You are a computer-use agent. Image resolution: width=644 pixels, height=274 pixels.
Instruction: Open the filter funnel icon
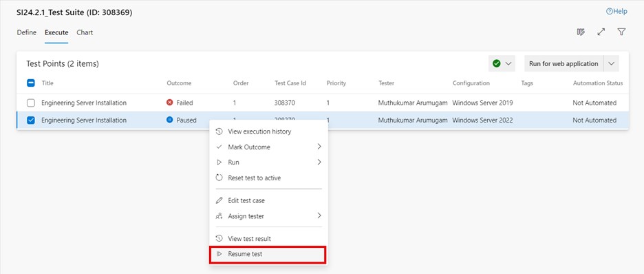point(622,32)
